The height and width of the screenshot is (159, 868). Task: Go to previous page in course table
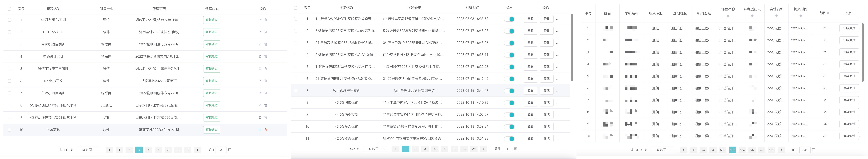click(110, 150)
